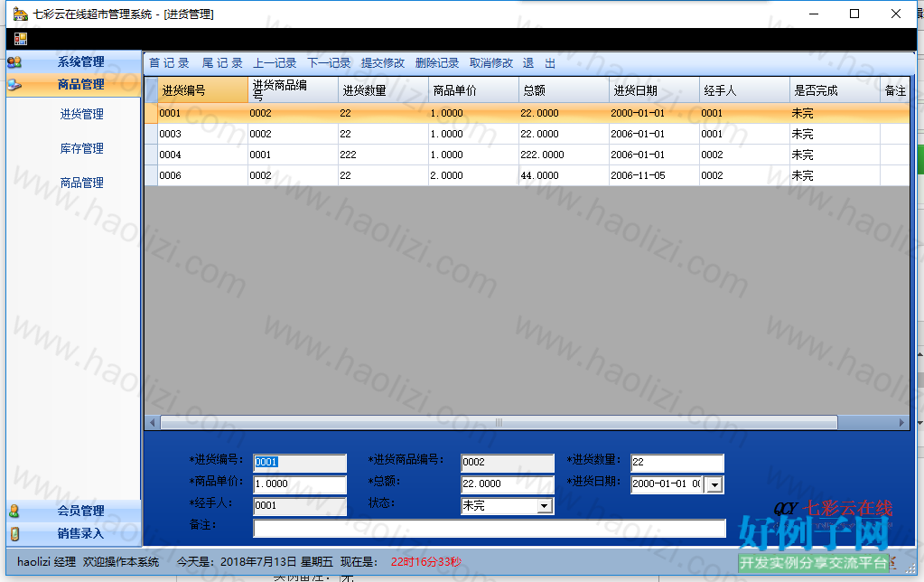The height and width of the screenshot is (582, 924).
Task: Open the 销售录入 sidebar section
Action: coord(74,534)
